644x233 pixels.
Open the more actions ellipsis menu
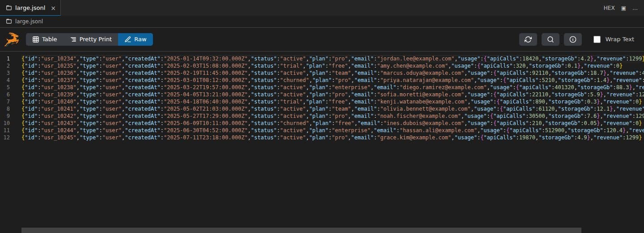635,8
